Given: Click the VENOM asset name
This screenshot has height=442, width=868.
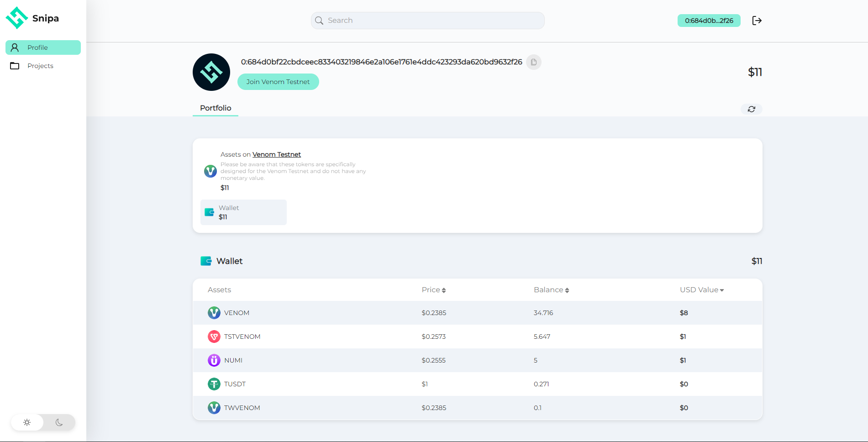Looking at the screenshot, I should pyautogui.click(x=237, y=313).
